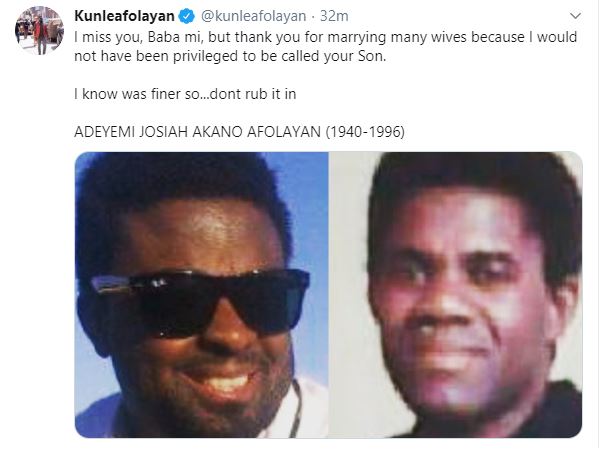This screenshot has height=472, width=603.
Task: Open the left photo of man with sunglasses
Action: [x=202, y=295]
